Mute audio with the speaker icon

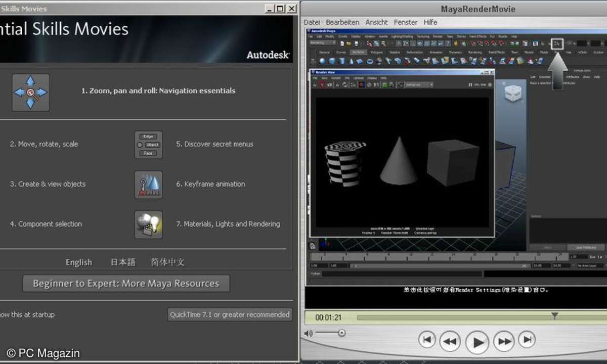[x=309, y=333]
